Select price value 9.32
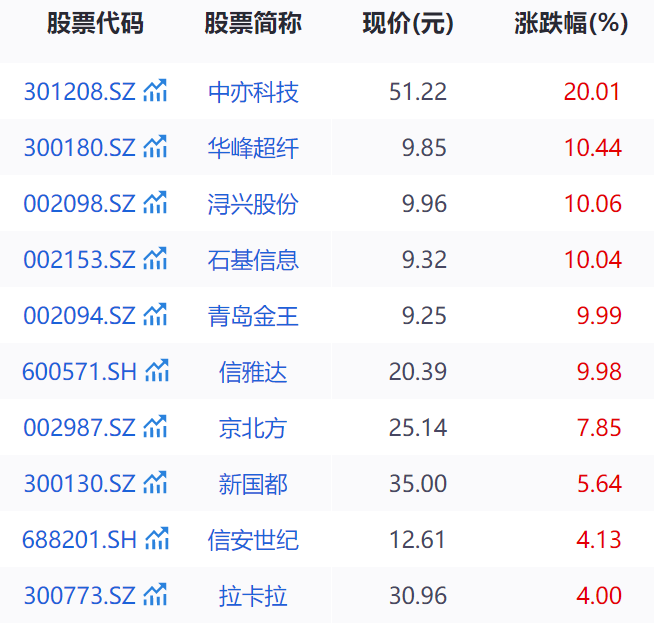 (424, 259)
